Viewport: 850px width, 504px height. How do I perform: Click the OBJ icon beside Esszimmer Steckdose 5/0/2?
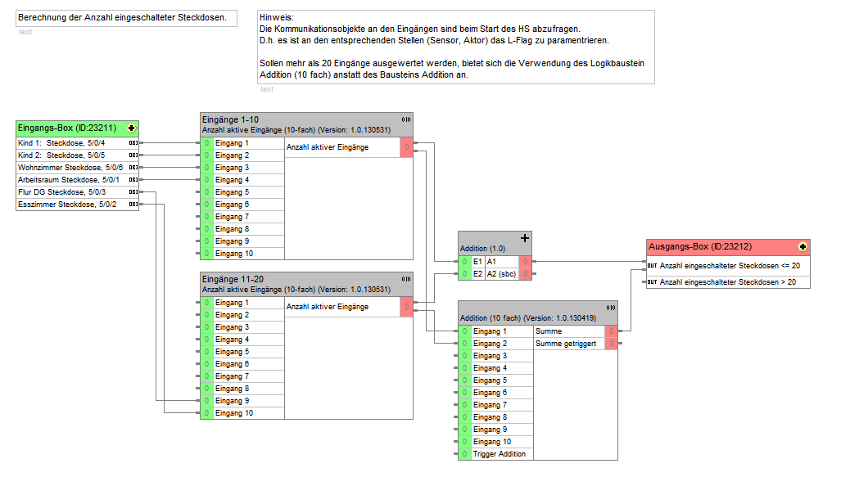coord(133,205)
